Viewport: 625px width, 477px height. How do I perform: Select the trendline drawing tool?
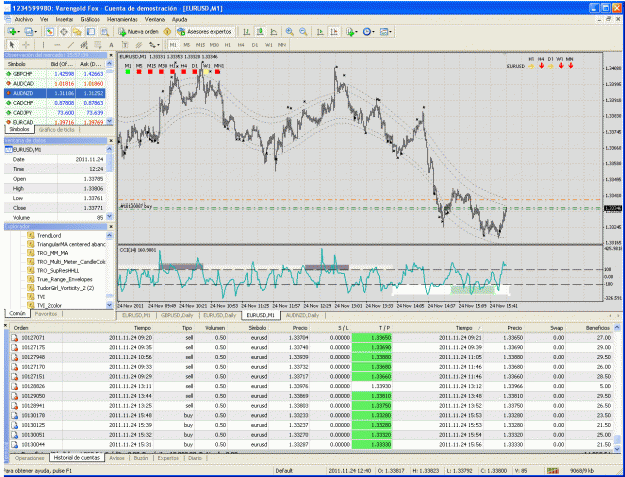coord(71,45)
